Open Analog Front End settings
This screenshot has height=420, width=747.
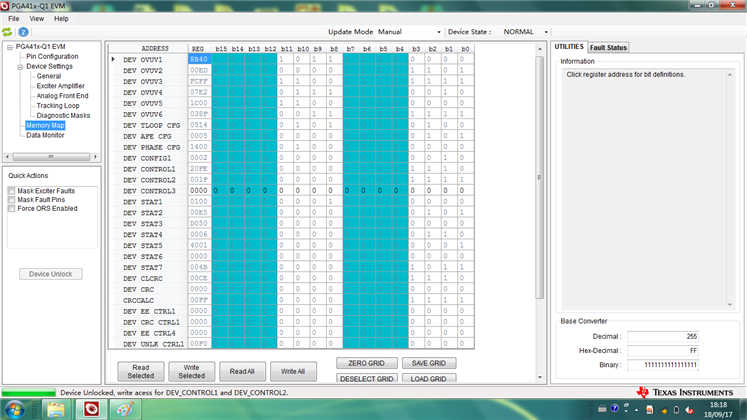(x=62, y=96)
